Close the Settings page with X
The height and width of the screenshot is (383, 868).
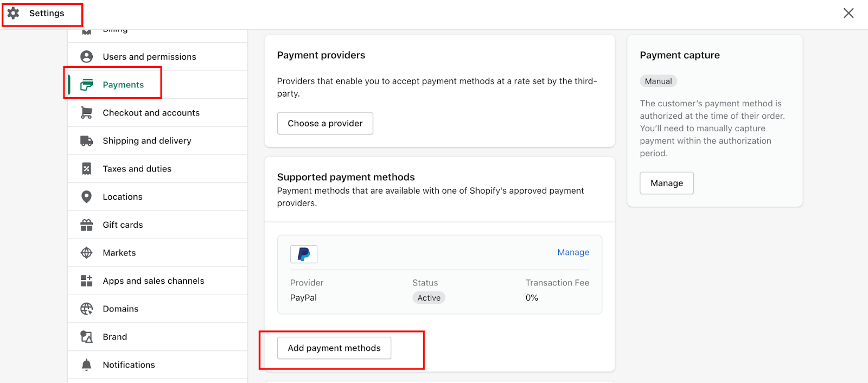pyautogui.click(x=848, y=13)
